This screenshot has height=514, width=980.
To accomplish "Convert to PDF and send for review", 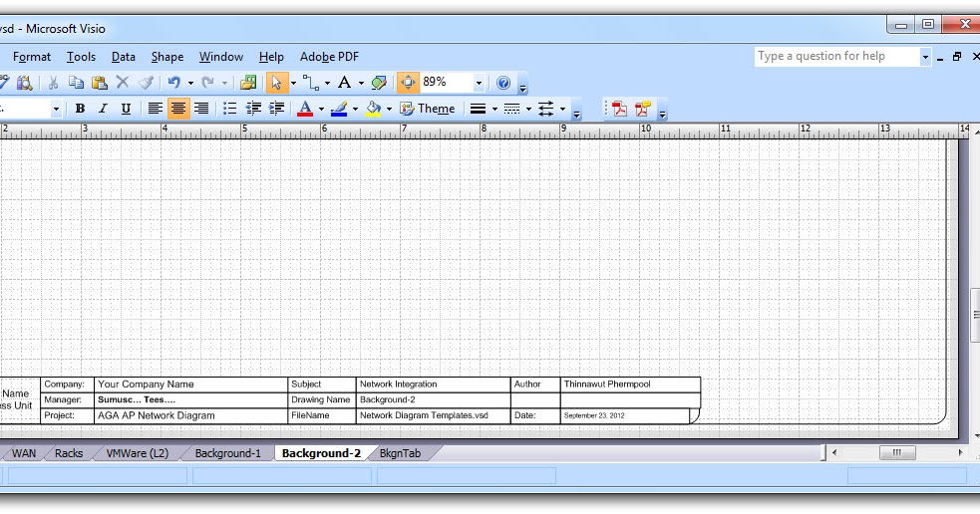I will (642, 109).
